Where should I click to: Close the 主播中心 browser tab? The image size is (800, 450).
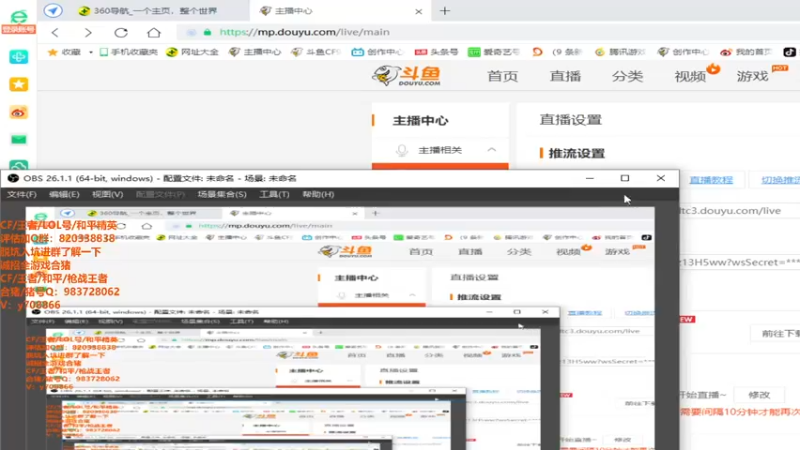[418, 11]
